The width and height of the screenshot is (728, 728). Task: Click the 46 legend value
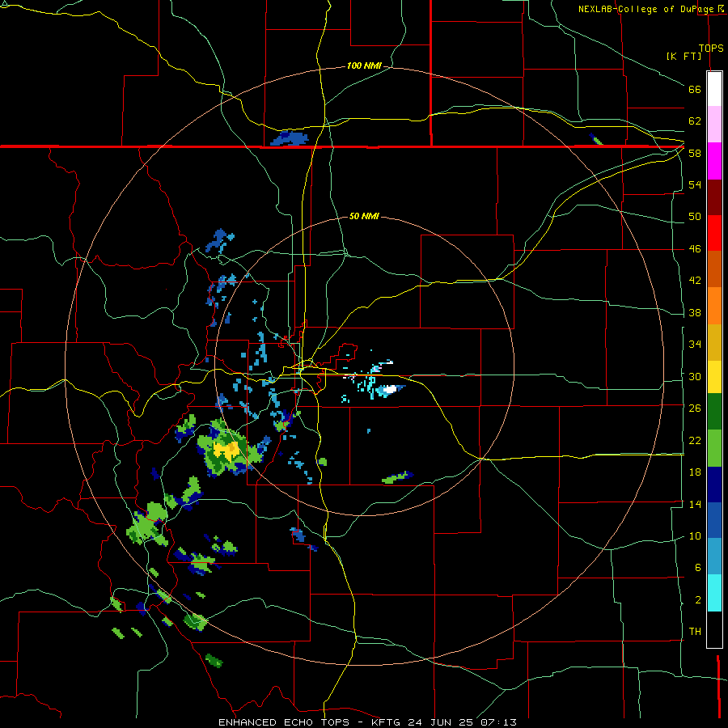pos(695,248)
